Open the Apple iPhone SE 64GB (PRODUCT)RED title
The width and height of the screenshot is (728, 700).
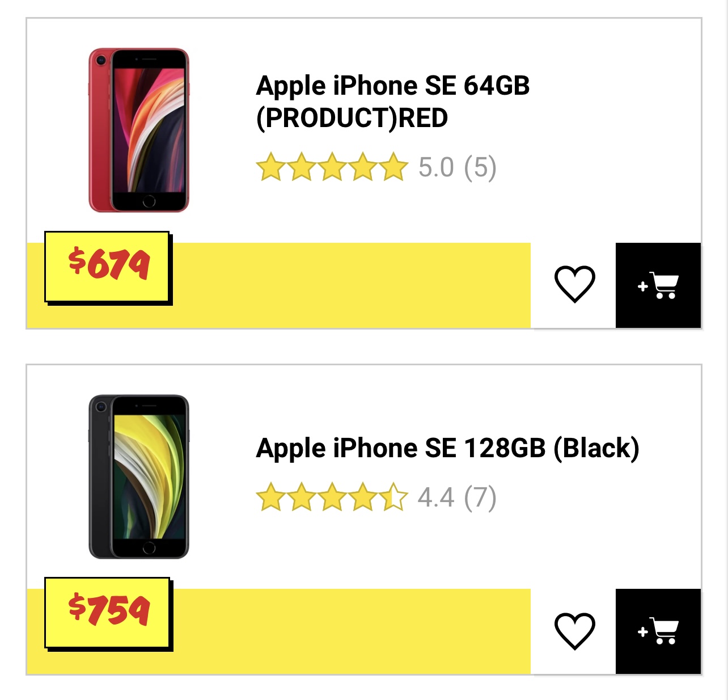[x=392, y=102]
